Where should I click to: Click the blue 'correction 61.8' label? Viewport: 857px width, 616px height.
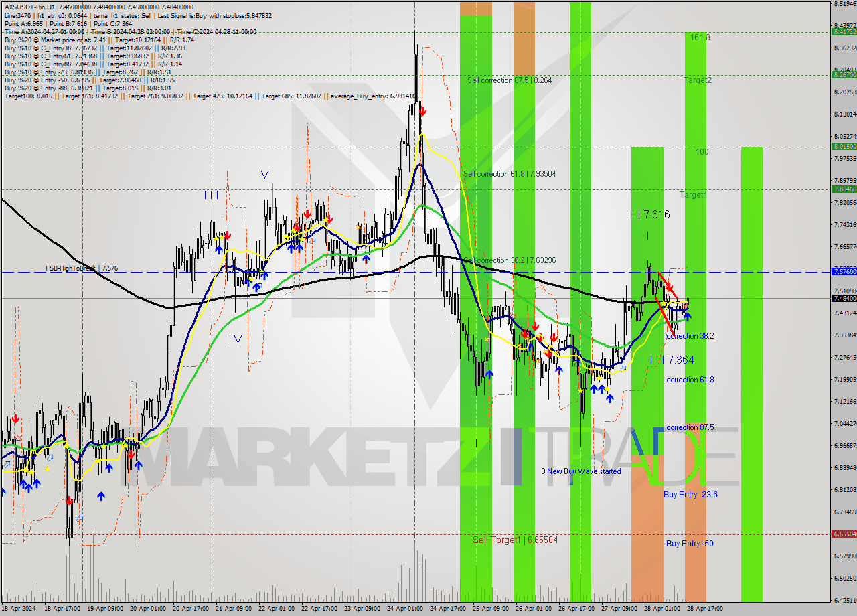click(x=690, y=380)
